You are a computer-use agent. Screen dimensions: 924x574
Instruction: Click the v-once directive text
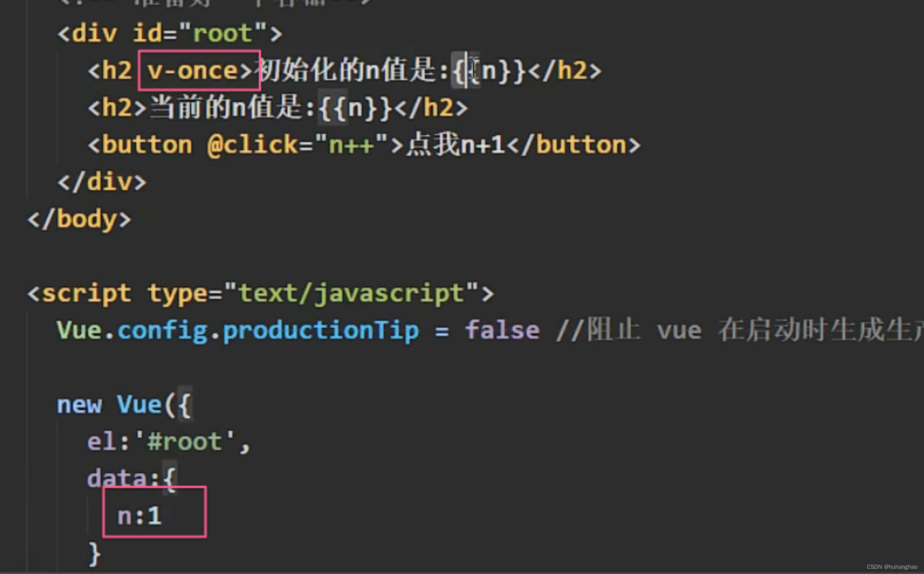193,71
